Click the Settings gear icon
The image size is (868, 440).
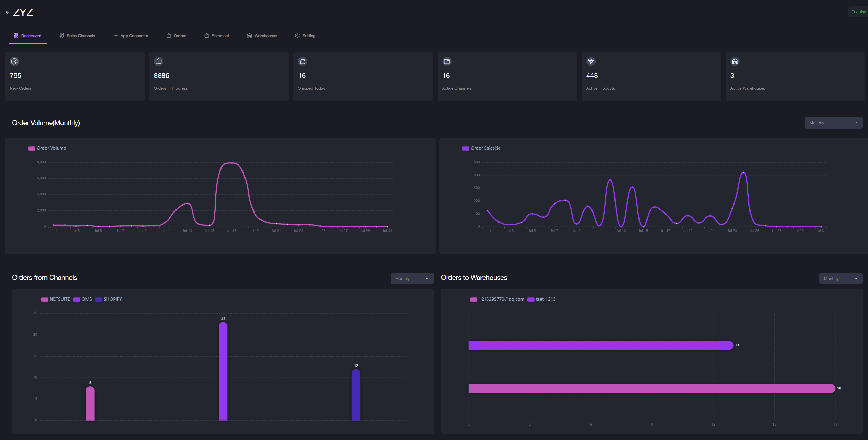tap(297, 35)
